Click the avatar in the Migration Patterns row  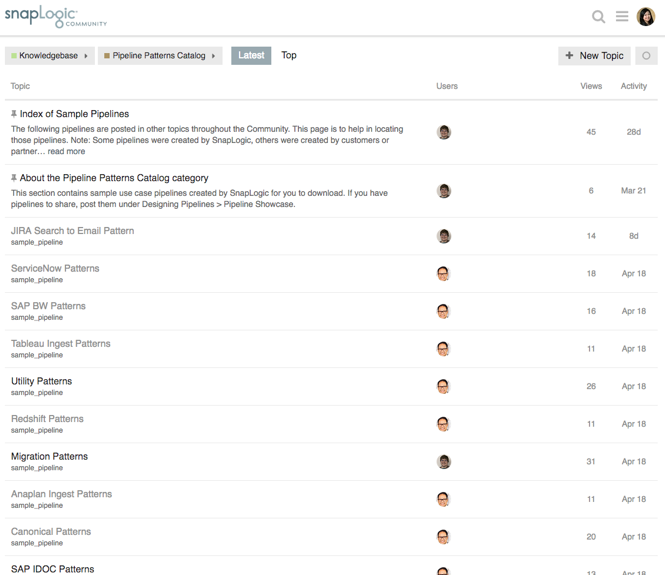pyautogui.click(x=444, y=461)
